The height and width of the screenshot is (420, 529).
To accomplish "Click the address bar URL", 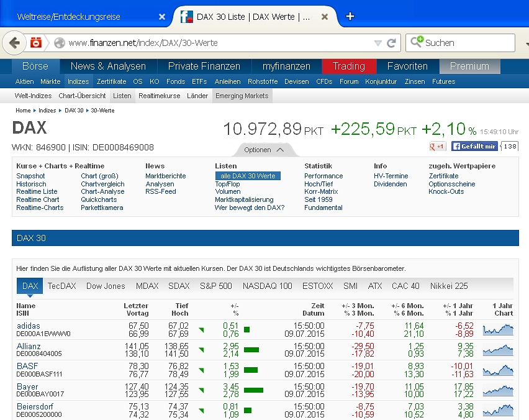I will [x=143, y=43].
